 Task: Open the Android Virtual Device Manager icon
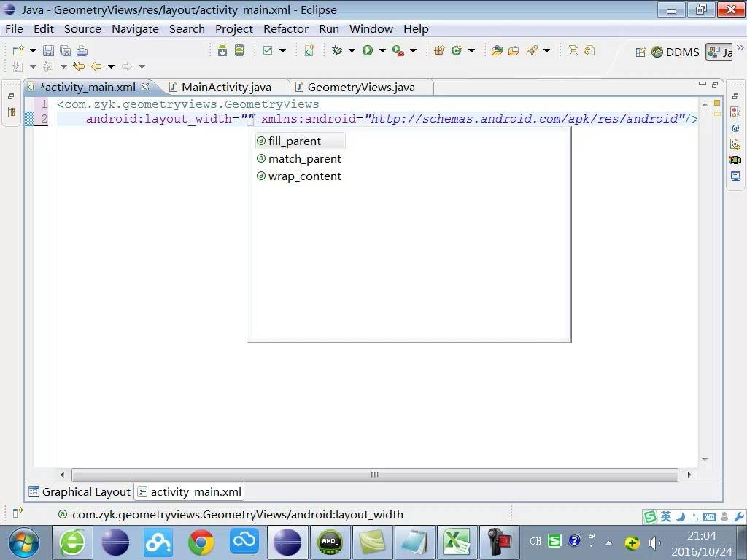(x=239, y=51)
